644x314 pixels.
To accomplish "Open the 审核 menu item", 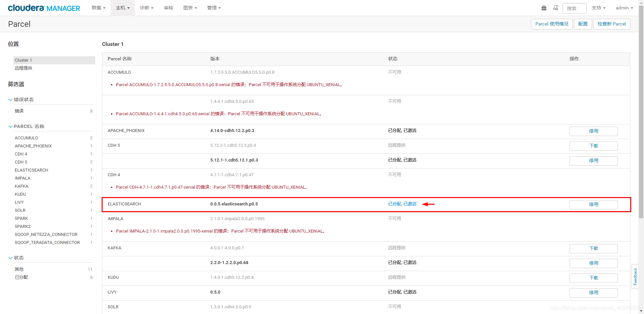I will click(x=168, y=8).
